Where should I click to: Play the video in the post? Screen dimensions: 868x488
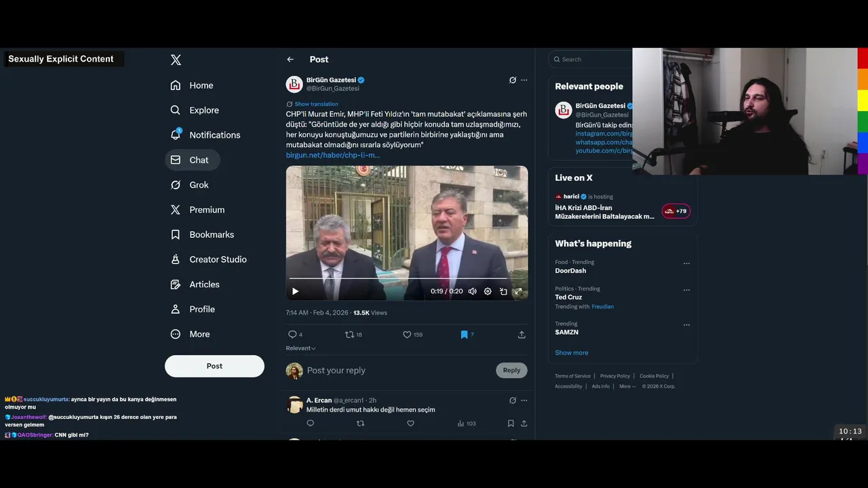coord(295,291)
